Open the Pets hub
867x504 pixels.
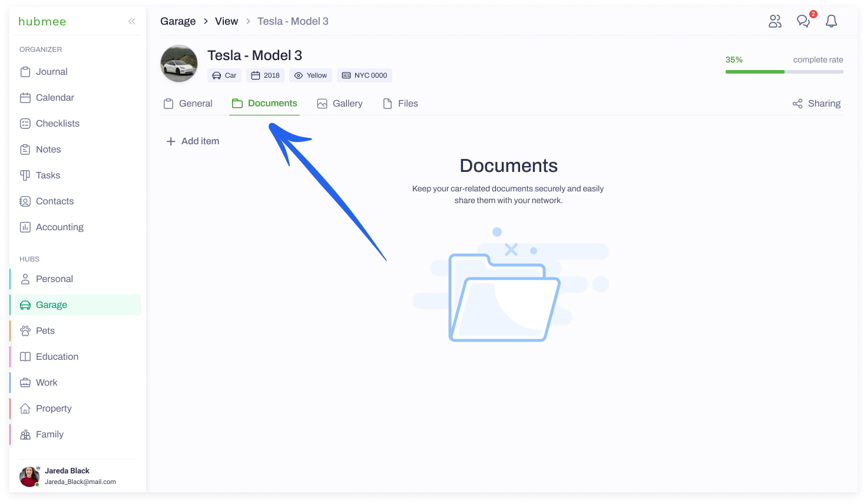pyautogui.click(x=77, y=331)
